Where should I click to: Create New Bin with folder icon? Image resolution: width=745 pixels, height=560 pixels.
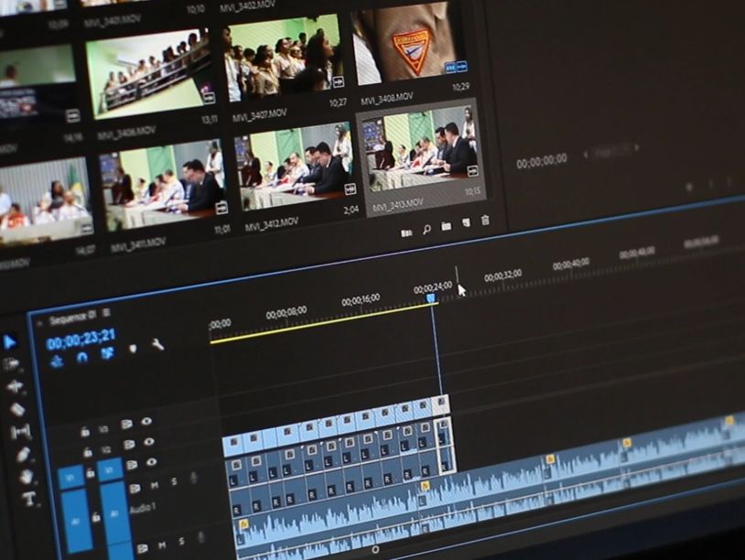(x=446, y=226)
